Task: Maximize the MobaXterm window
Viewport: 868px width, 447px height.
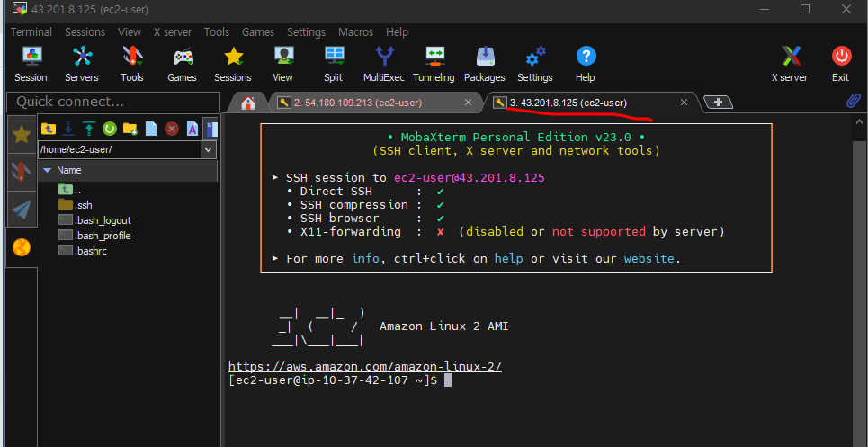Action: point(805,9)
